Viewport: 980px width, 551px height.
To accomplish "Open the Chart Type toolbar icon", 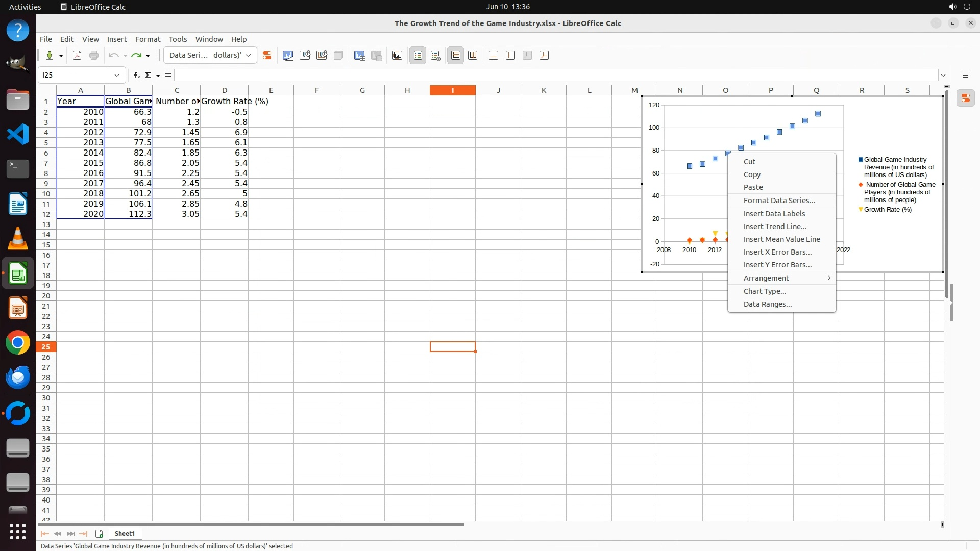I will click(x=288, y=55).
